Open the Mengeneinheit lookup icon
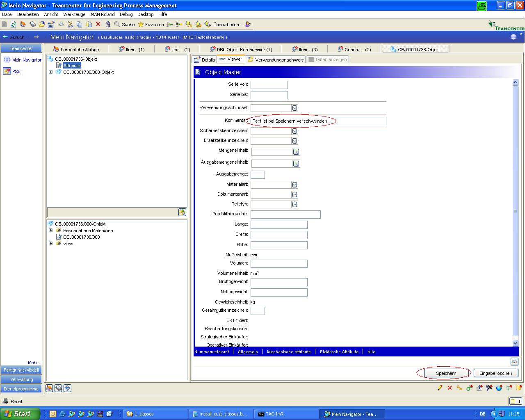The width and height of the screenshot is (525, 420). tap(296, 152)
